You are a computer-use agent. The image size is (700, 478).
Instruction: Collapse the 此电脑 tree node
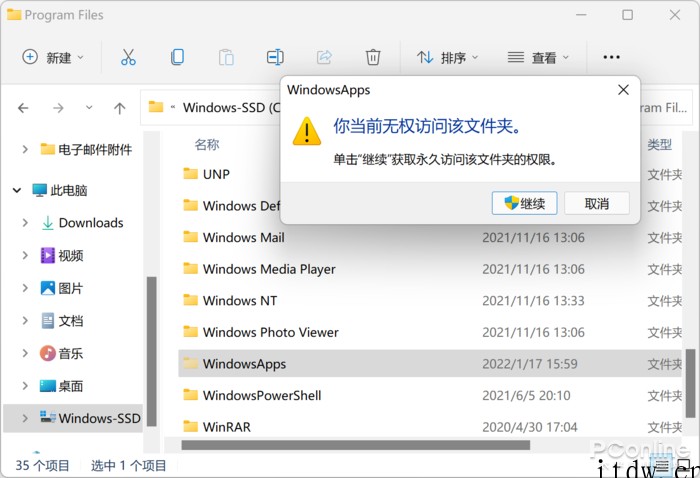17,191
